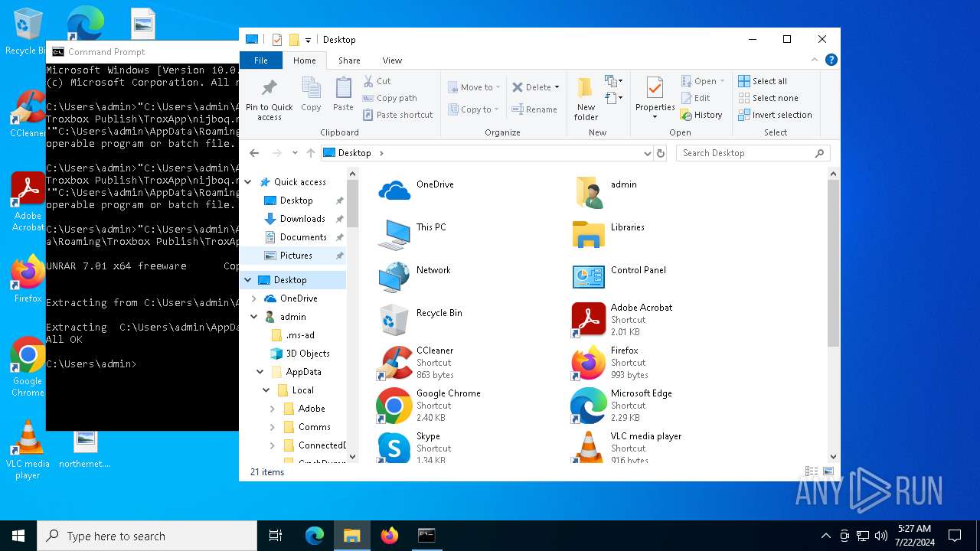The height and width of the screenshot is (551, 980).
Task: Expand the Comms folder node
Action: tap(273, 427)
